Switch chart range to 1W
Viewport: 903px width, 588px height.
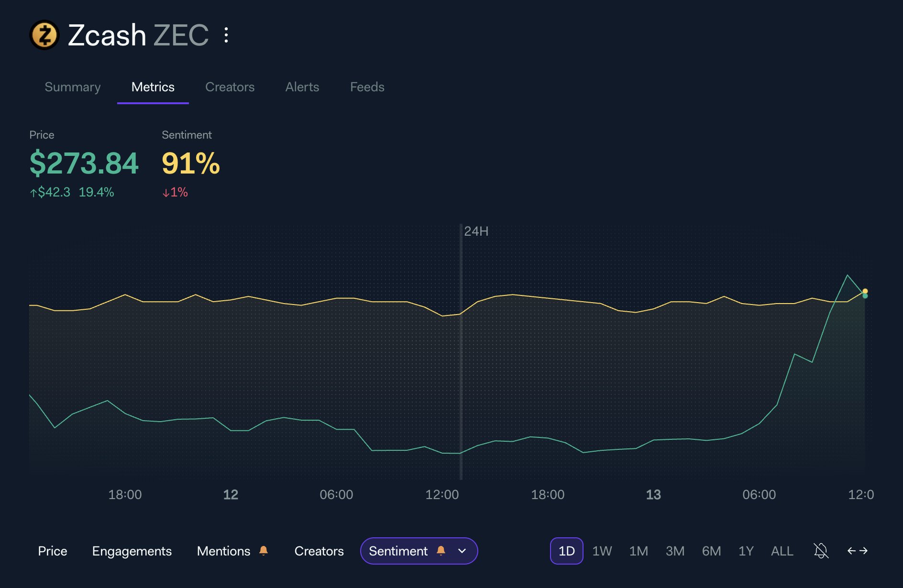coord(602,551)
